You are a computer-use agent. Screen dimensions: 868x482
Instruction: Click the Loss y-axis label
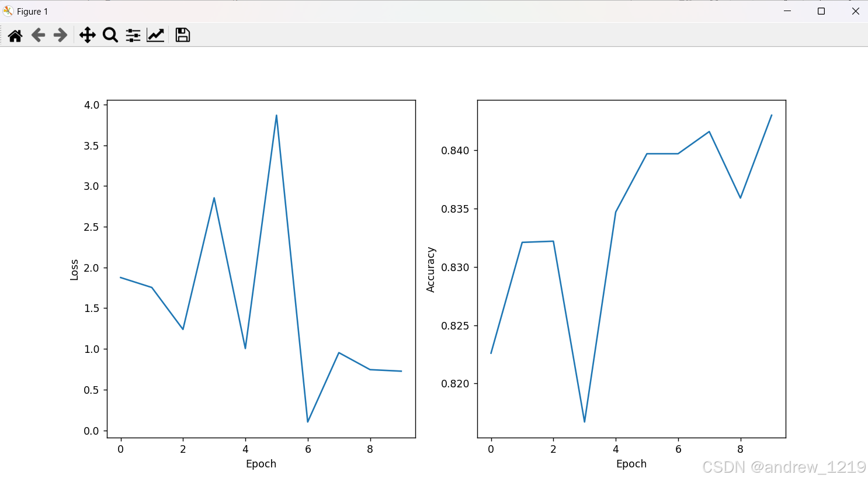[74, 270]
